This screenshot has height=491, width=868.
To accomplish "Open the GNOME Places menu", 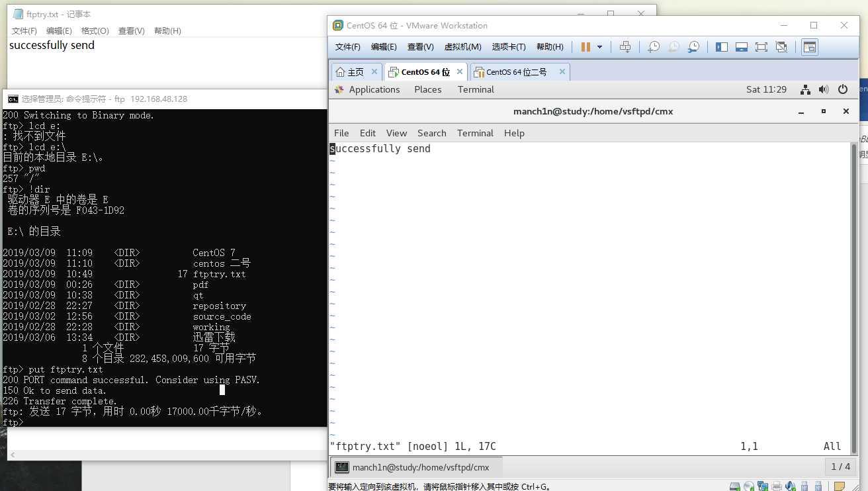I will coord(428,89).
